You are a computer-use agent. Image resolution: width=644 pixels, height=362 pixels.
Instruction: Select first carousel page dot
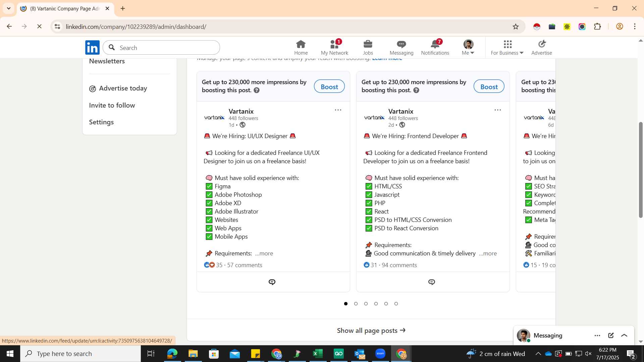346,304
